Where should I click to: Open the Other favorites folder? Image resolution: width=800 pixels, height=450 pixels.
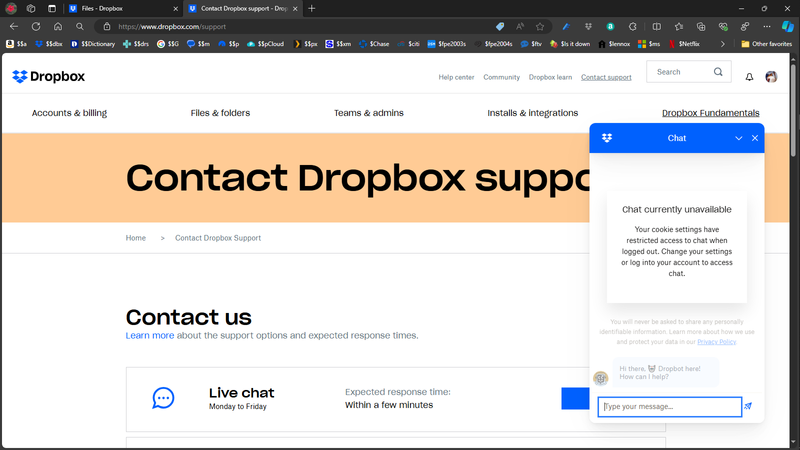766,44
